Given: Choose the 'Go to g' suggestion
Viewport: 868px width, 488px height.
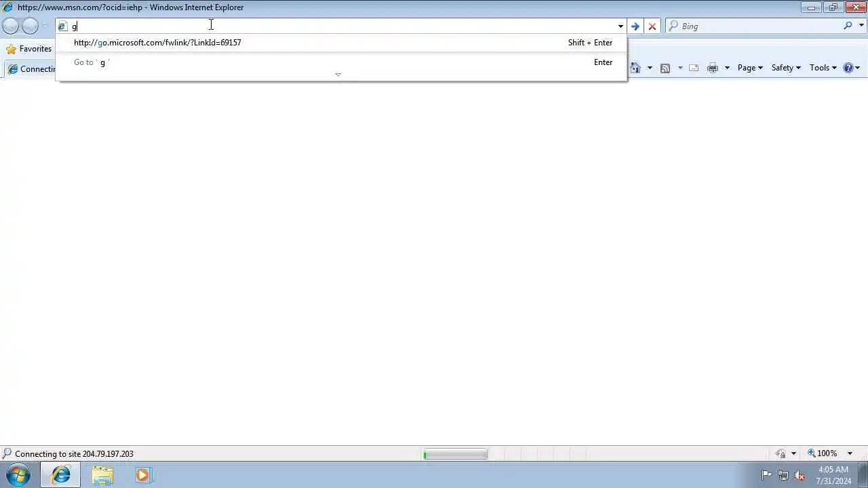Looking at the screenshot, I should 342,62.
